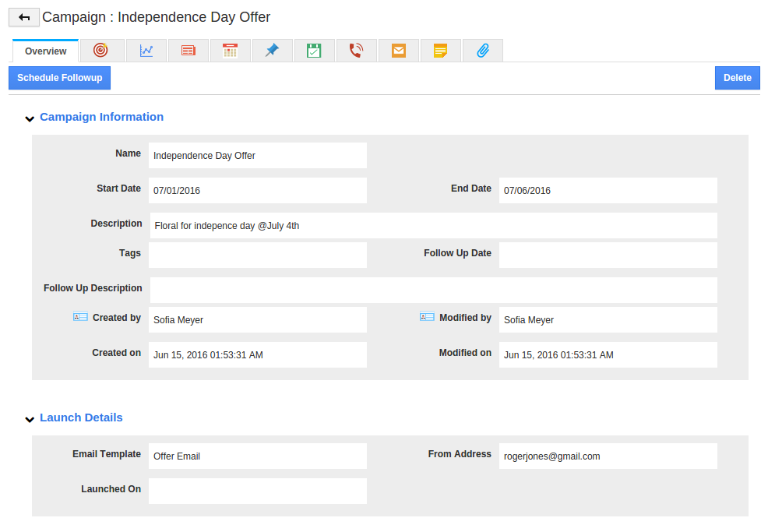Screen dimensions: 768x532
Task: Open the yellow notes tab icon
Action: (x=440, y=51)
